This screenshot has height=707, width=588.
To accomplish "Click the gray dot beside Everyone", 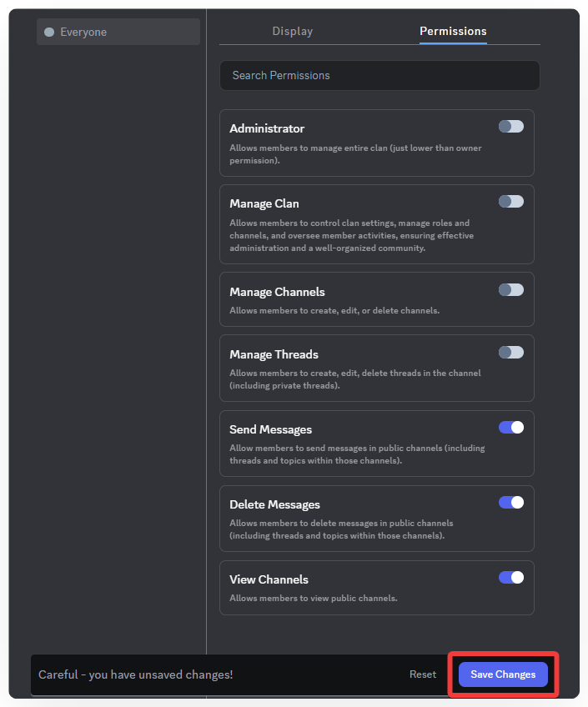I will coord(49,33).
